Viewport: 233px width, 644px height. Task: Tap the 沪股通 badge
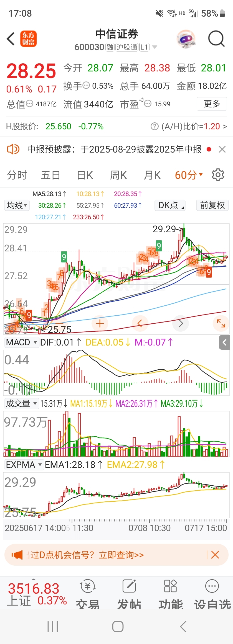(127, 47)
